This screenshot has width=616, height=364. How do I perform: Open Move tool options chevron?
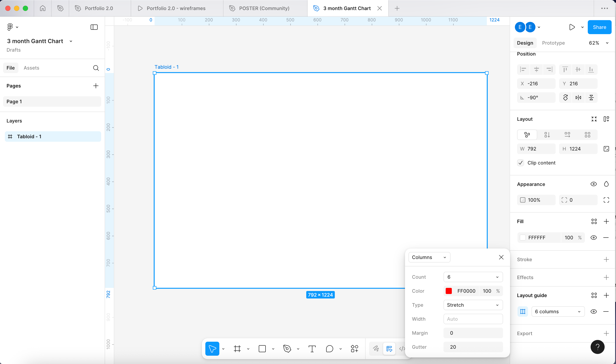click(223, 349)
